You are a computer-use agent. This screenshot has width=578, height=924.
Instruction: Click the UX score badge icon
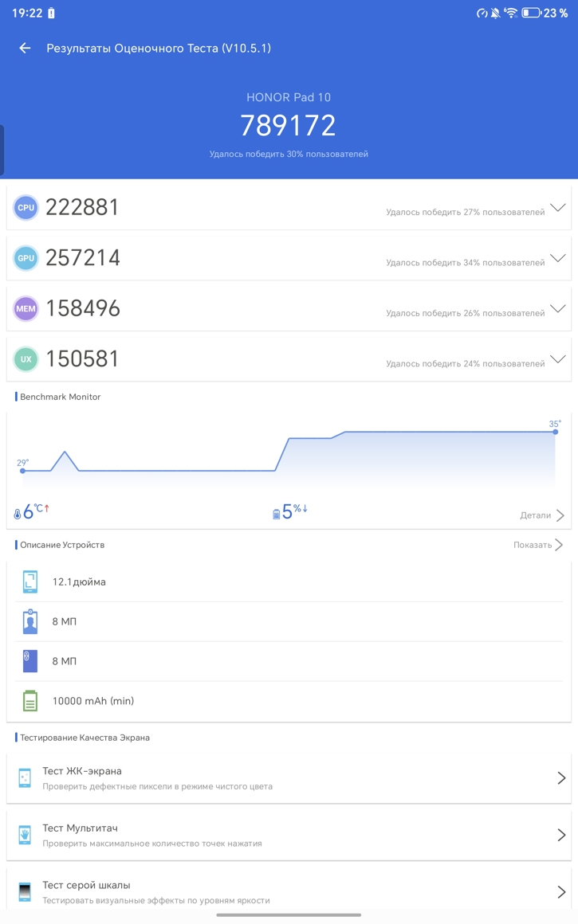26,359
